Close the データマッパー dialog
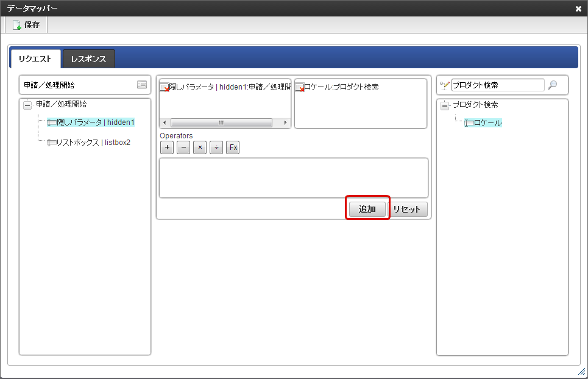The width and height of the screenshot is (588, 379). tap(578, 9)
